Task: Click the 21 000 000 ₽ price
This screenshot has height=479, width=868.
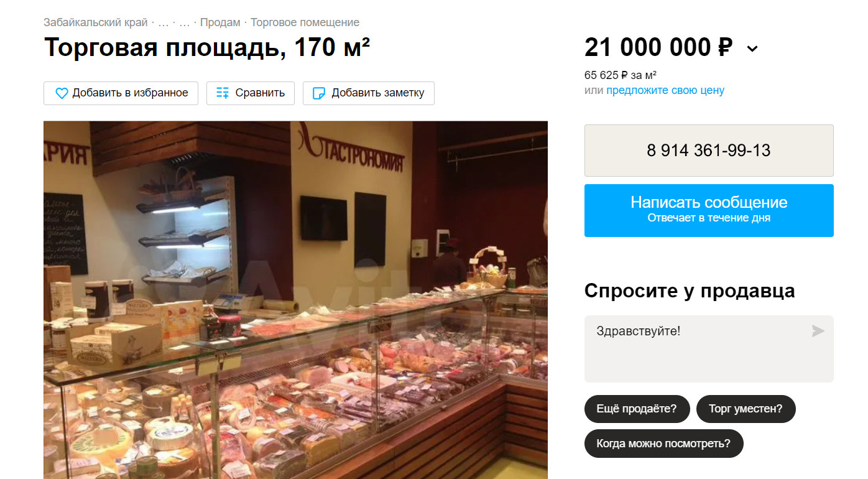Action: point(658,48)
